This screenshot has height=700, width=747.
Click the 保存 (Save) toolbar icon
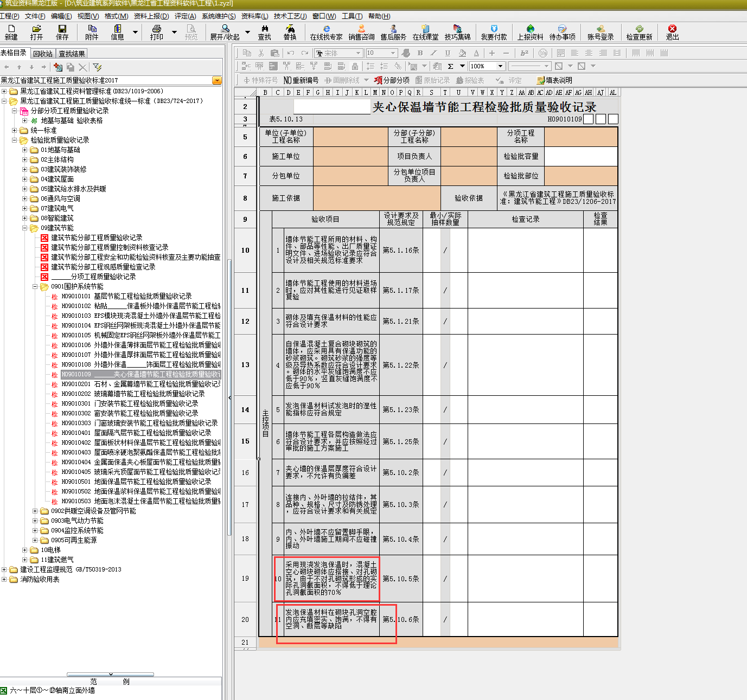pyautogui.click(x=62, y=33)
